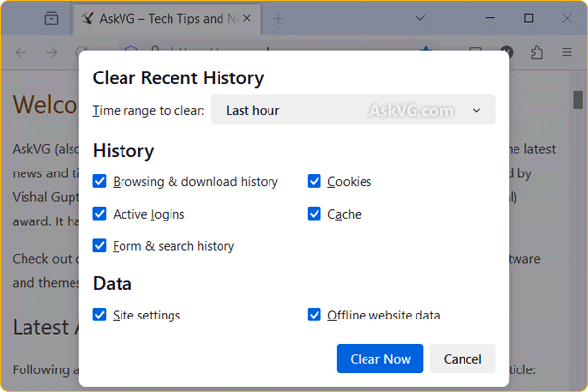Uncheck Browsing & download history
Screen dimensions: 588x392
click(x=100, y=181)
